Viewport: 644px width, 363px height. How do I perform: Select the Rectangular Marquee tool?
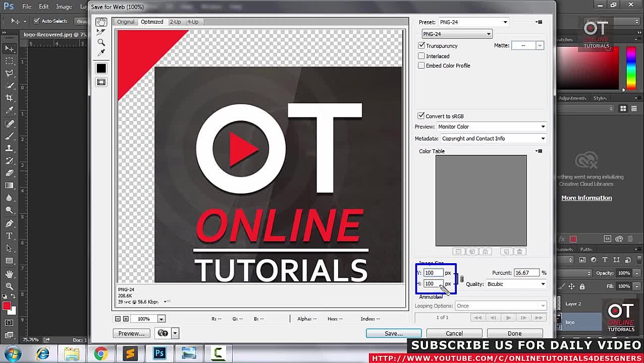(10, 61)
